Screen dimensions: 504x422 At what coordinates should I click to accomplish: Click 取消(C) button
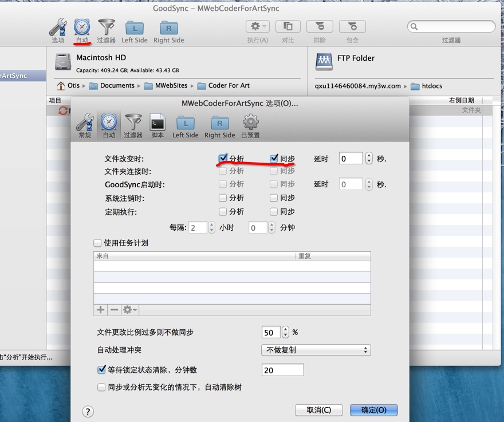[319, 410]
